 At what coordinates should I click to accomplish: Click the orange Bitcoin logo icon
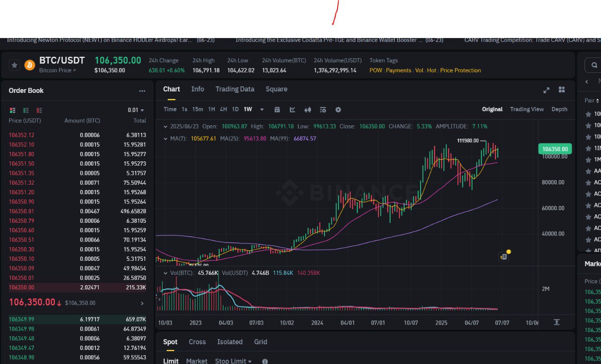[x=30, y=65]
